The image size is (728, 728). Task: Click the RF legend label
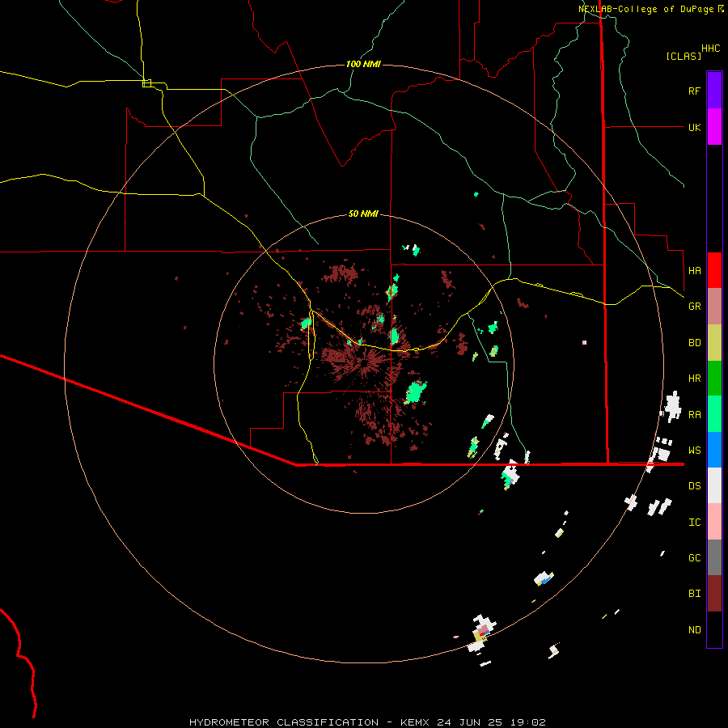point(694,91)
